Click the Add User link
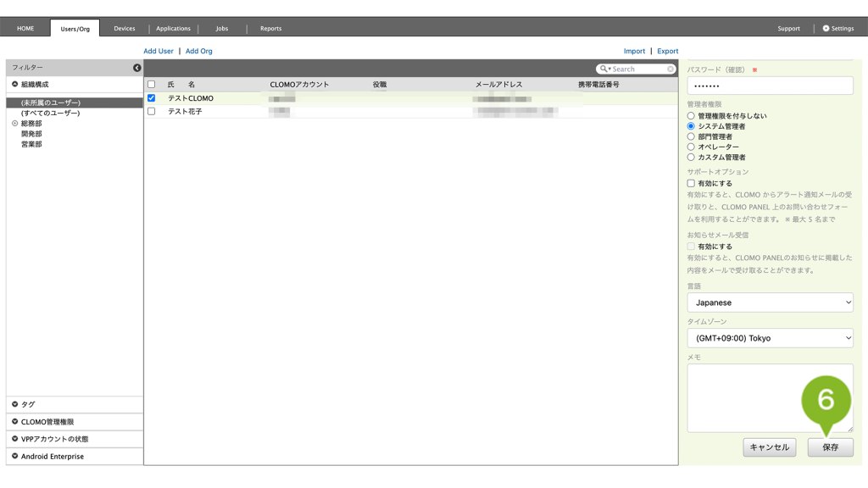 (x=159, y=51)
